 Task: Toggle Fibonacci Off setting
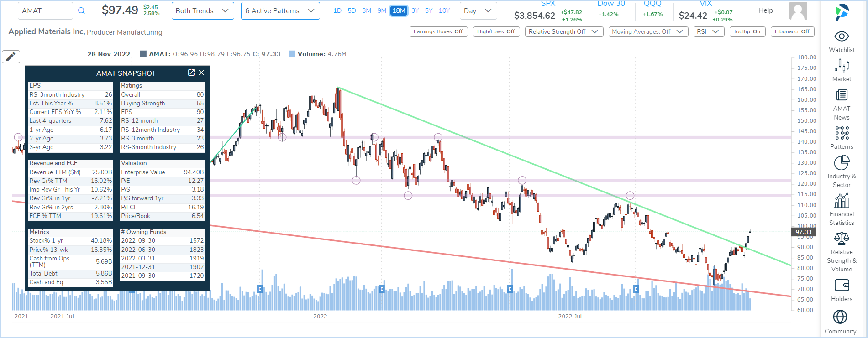click(792, 31)
